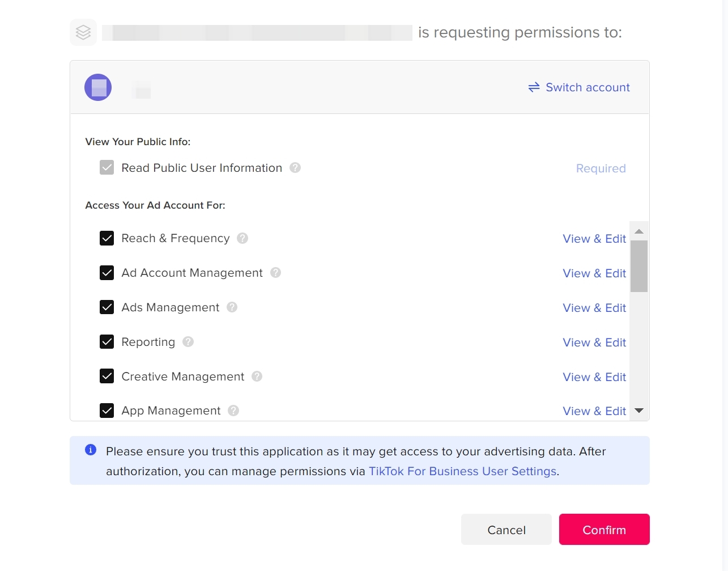The width and height of the screenshot is (728, 571).
Task: Click the permissions list scroll-down arrow
Action: coord(639,411)
